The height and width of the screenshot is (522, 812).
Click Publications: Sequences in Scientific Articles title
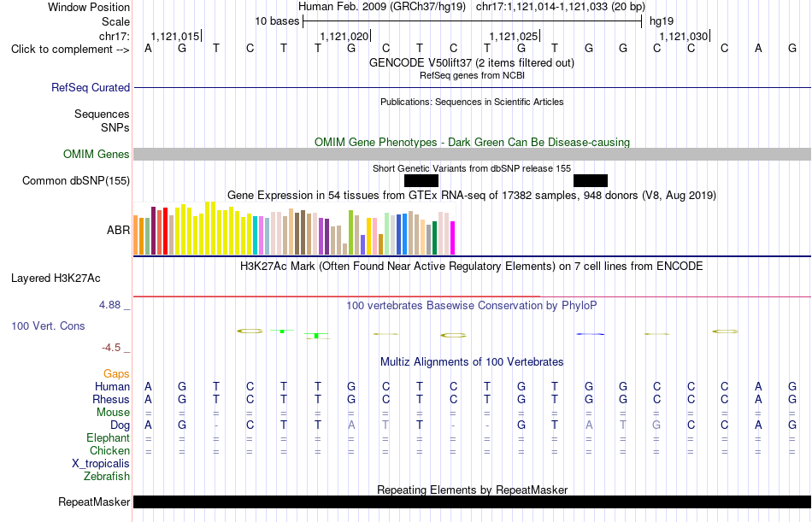(x=472, y=102)
